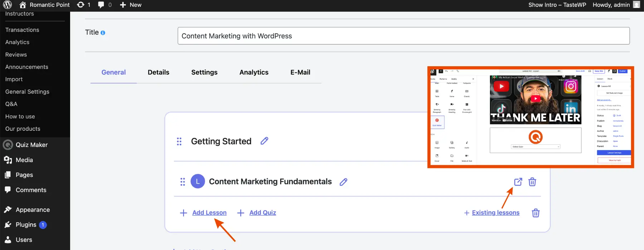Image resolution: width=644 pixels, height=250 pixels.
Task: Edit the Content Marketing Fundamentals lesson name
Action: pyautogui.click(x=343, y=182)
